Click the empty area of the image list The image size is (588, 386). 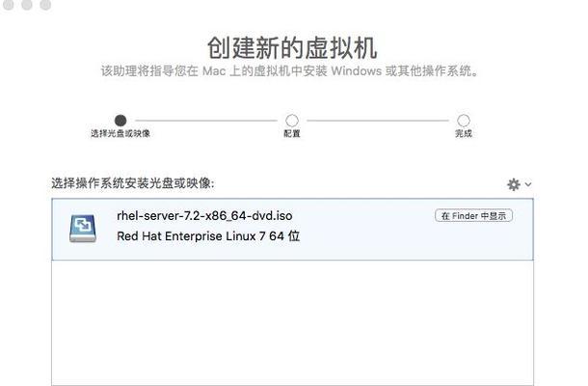[x=292, y=323]
